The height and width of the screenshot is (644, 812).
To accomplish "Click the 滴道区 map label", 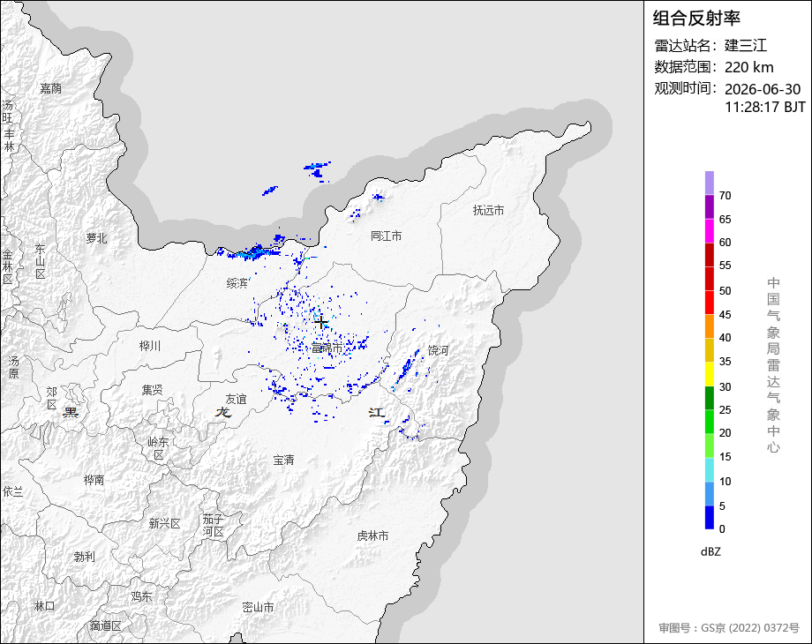I will pyautogui.click(x=106, y=625).
